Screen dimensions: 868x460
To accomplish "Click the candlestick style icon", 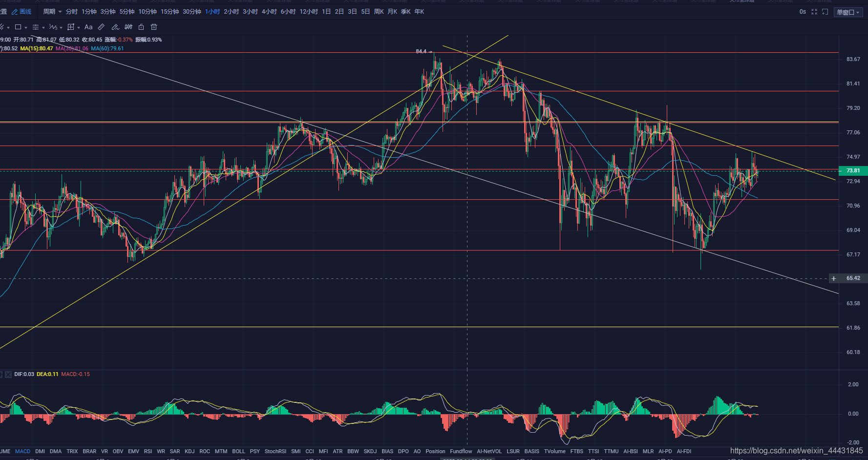I will pyautogui.click(x=128, y=27).
